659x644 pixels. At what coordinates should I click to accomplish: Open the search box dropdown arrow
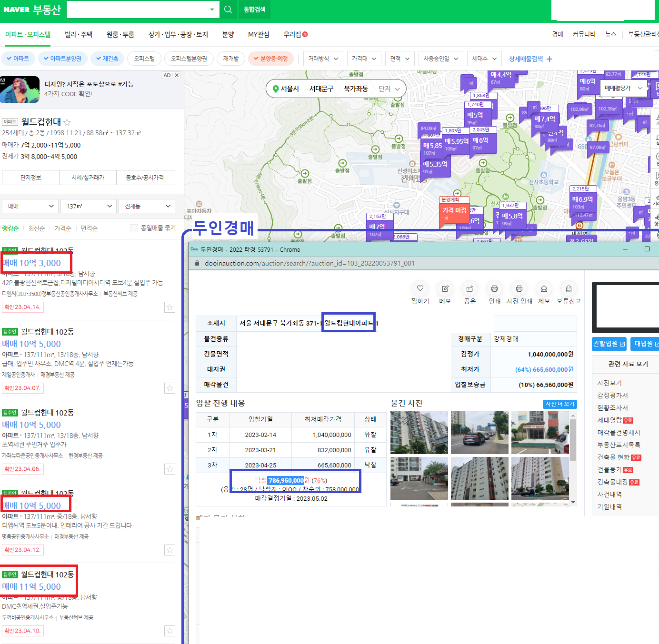212,10
